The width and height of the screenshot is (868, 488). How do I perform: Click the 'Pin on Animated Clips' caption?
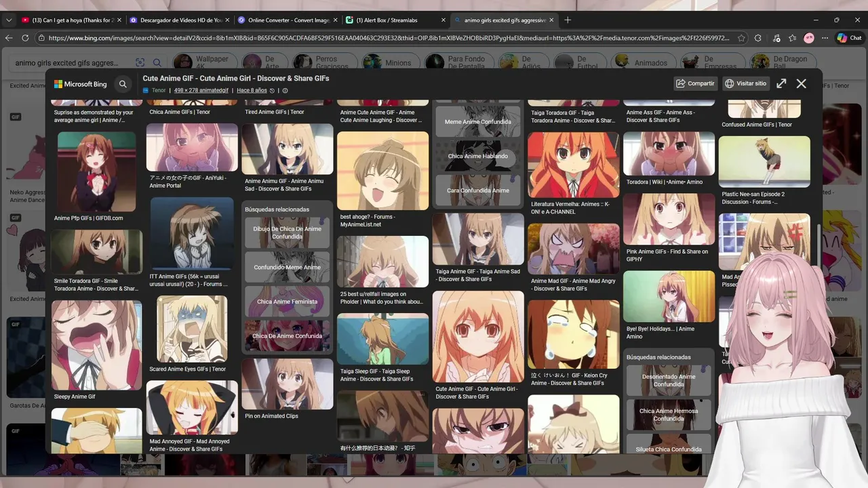(271, 416)
